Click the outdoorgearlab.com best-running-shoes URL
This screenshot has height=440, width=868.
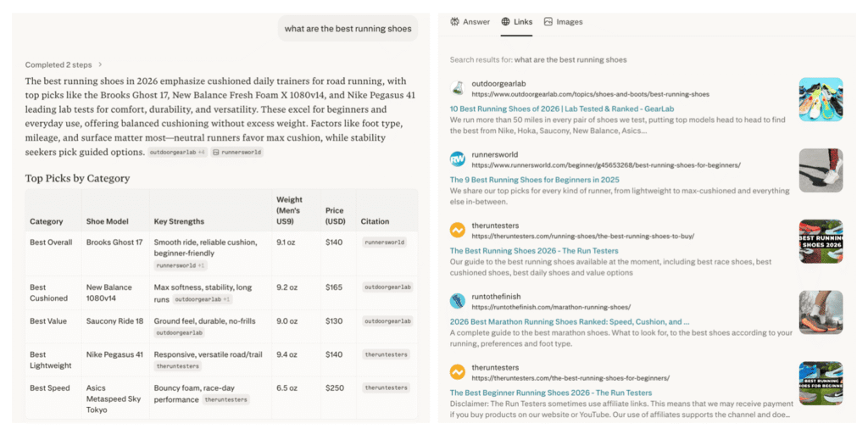pyautogui.click(x=590, y=94)
